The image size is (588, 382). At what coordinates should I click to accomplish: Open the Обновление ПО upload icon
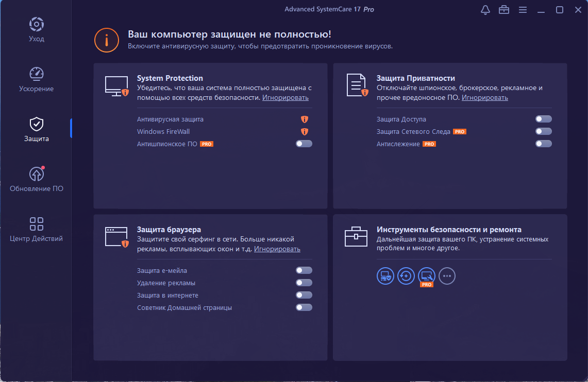pos(37,174)
